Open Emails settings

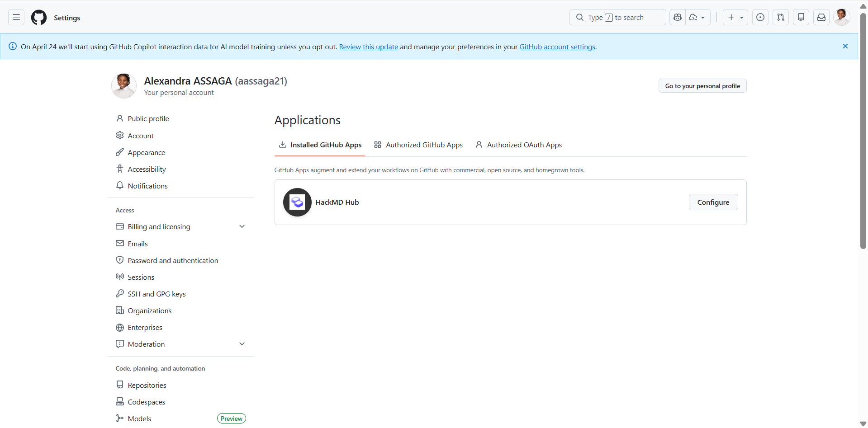click(x=181, y=244)
